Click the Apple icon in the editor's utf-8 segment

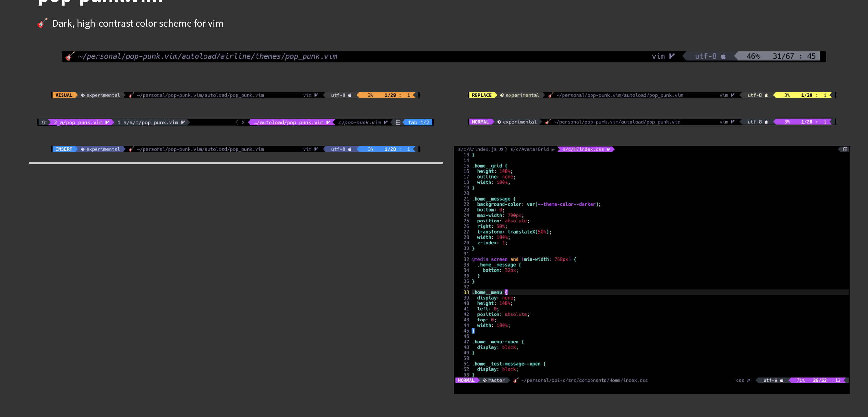[781, 380]
